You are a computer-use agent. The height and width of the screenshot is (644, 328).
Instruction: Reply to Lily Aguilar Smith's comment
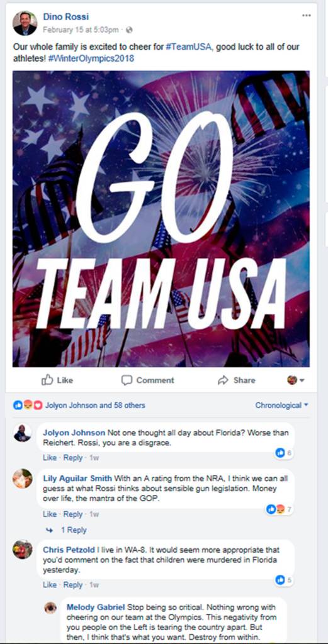(x=73, y=514)
